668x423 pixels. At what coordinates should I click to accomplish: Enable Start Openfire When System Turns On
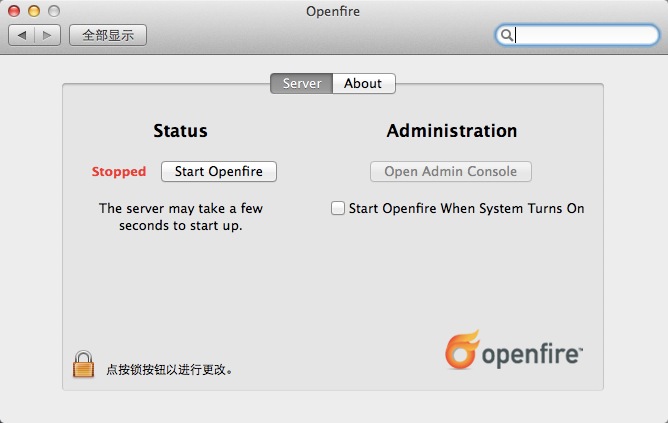click(338, 208)
